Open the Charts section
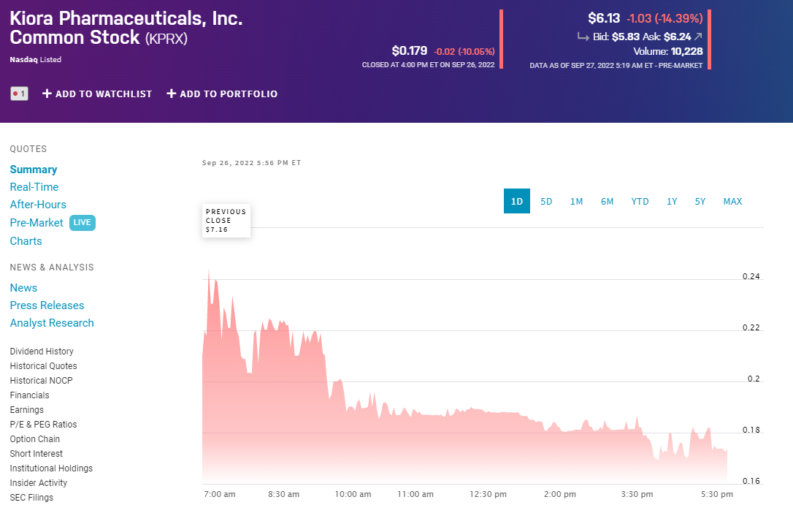This screenshot has height=505, width=793. (x=26, y=241)
